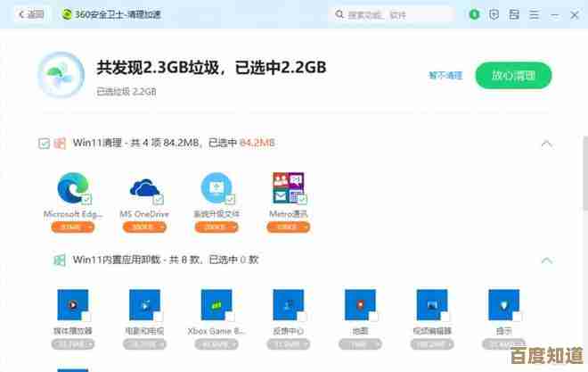Click the MS OneDrive label text
588x372 pixels.
(144, 214)
